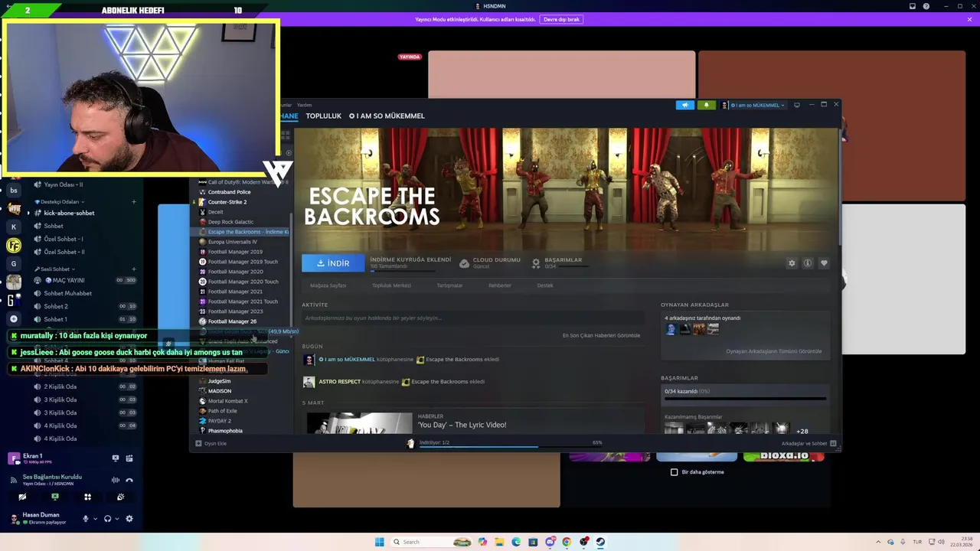980x551 pixels.
Task: Open Destek tab
Action: 545,285
